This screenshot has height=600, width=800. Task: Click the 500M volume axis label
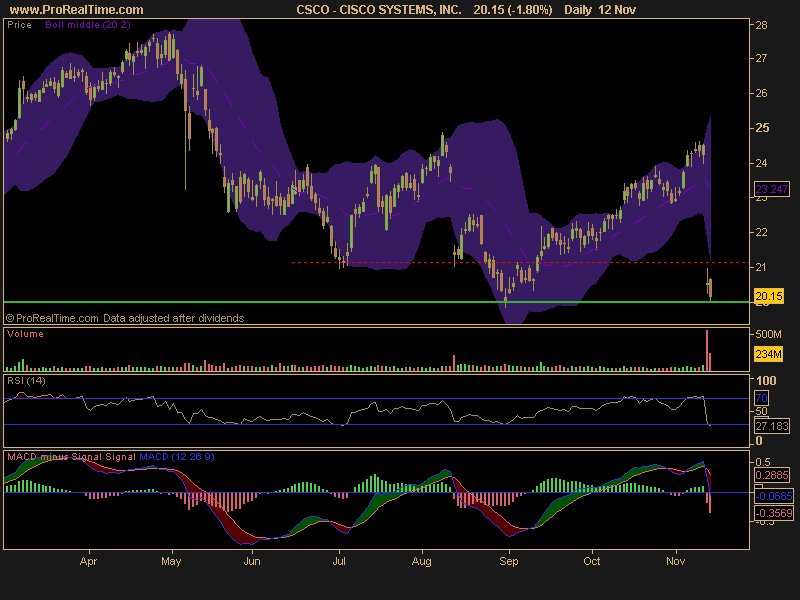(x=768, y=334)
